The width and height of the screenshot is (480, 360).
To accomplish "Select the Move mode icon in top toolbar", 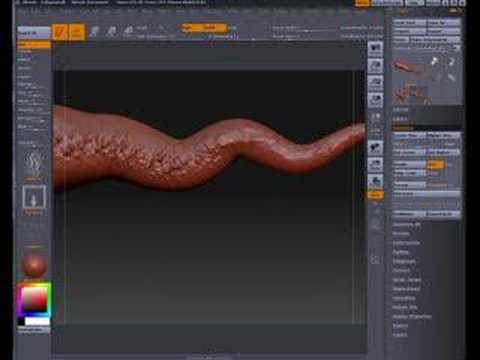I will [x=95, y=32].
